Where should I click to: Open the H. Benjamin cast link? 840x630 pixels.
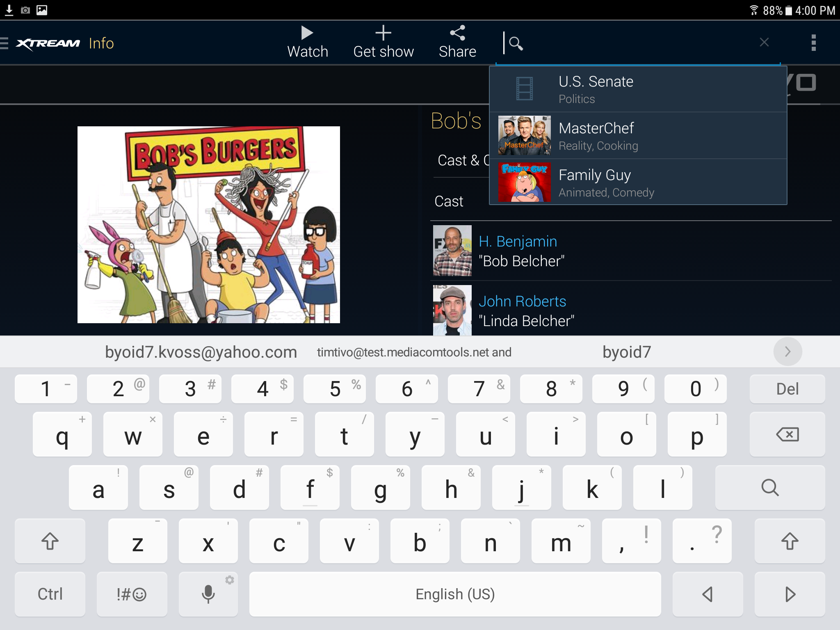click(518, 242)
